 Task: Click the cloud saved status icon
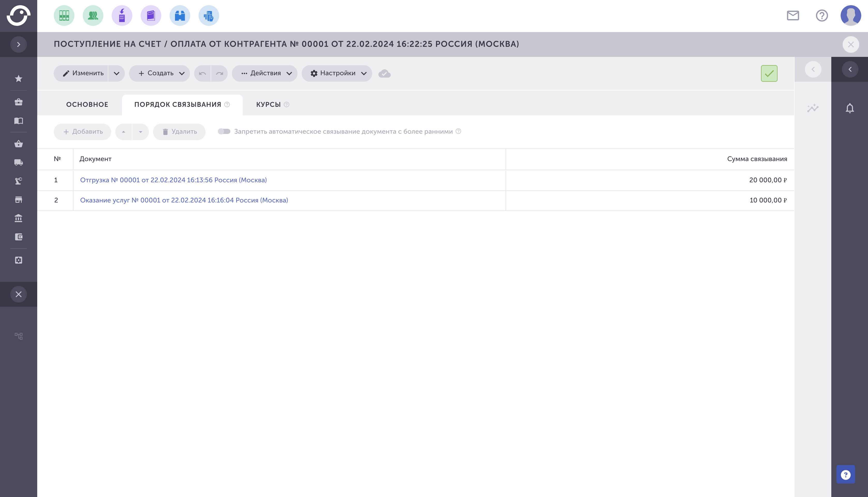coord(385,73)
